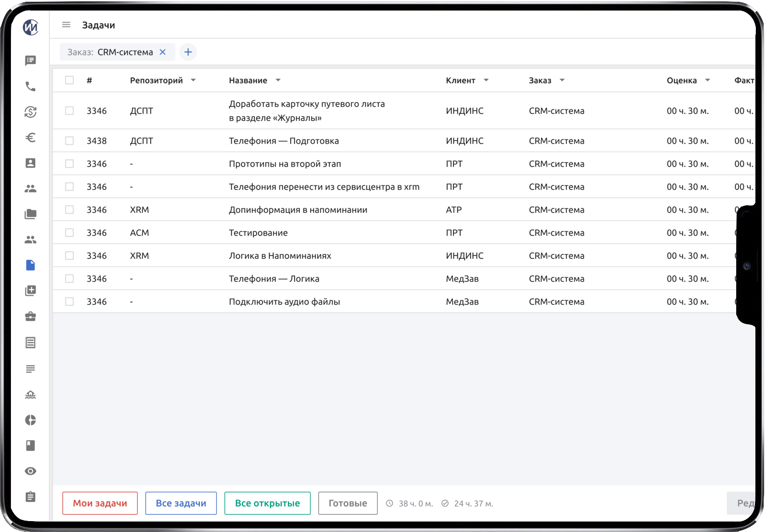Open the phone calls sidebar icon

pyautogui.click(x=31, y=86)
